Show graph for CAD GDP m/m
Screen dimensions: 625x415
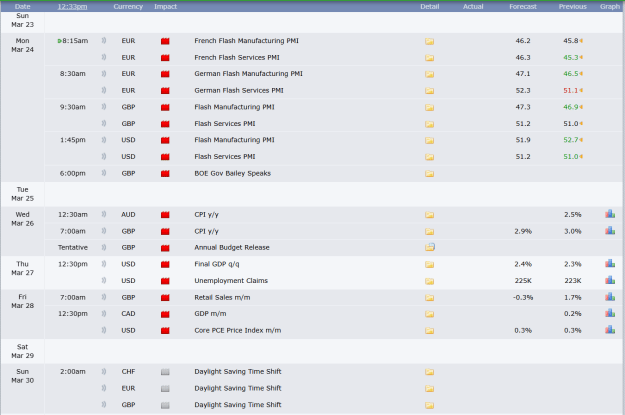610,313
